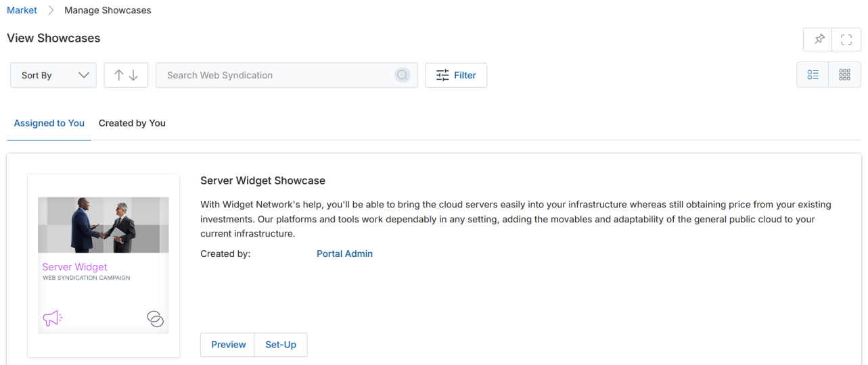Open the Filter options
Image resolution: width=868 pixels, height=365 pixels.
[456, 75]
